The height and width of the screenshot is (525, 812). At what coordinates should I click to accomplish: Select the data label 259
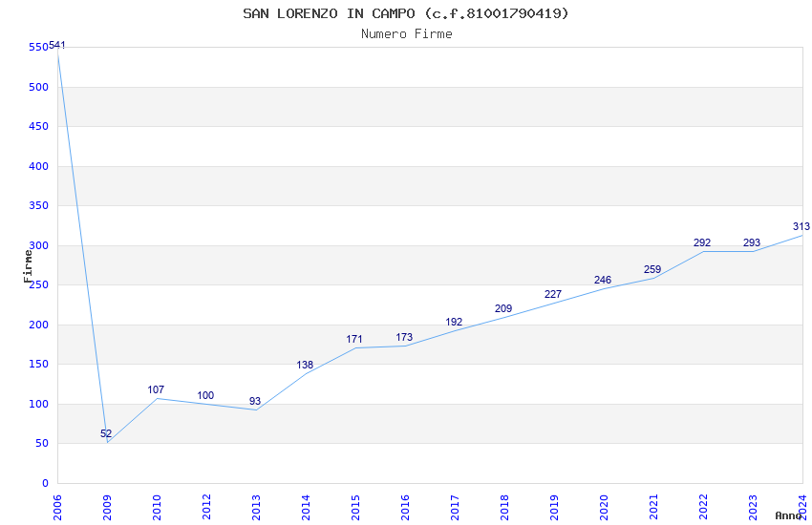tap(652, 269)
